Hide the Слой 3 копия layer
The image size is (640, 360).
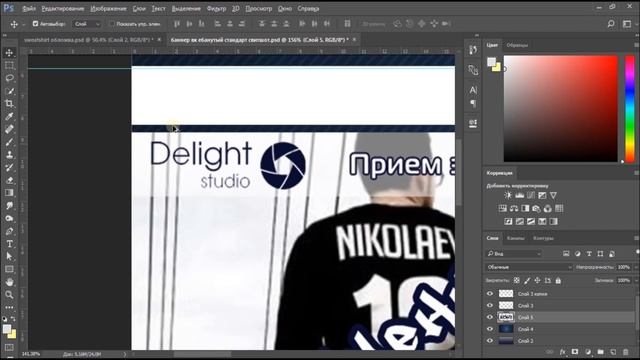490,293
